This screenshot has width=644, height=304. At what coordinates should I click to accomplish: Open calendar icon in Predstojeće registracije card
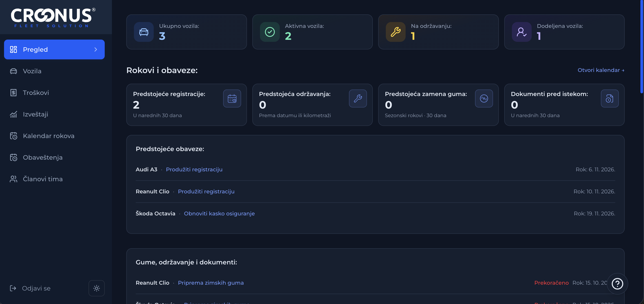pyautogui.click(x=232, y=98)
